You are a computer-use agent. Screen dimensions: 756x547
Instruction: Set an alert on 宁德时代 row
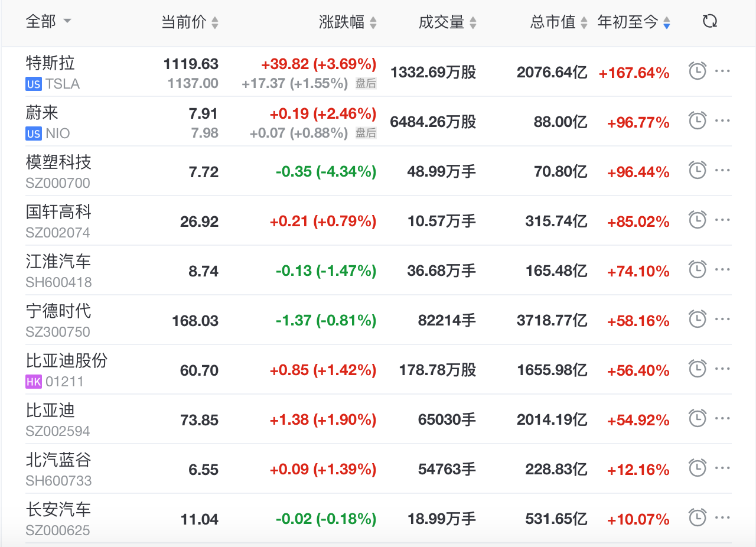698,320
